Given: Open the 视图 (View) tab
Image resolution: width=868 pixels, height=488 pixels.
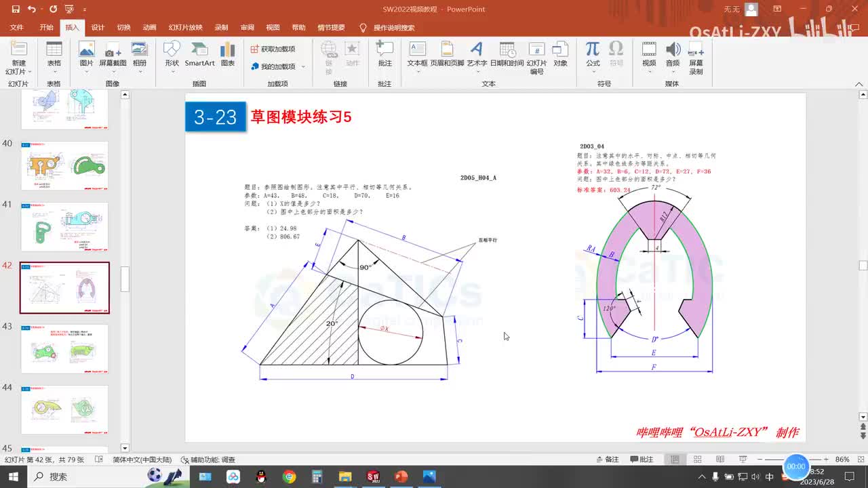Looking at the screenshot, I should coord(273,28).
